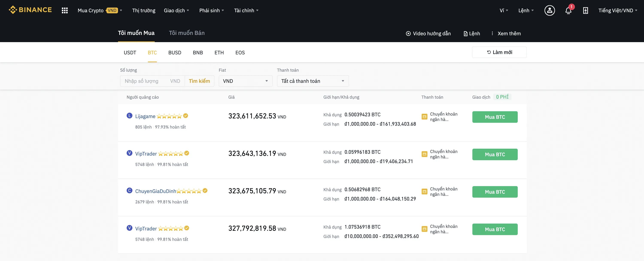Click available amount 0.50039423 BTC
This screenshot has width=644, height=261.
point(363,115)
